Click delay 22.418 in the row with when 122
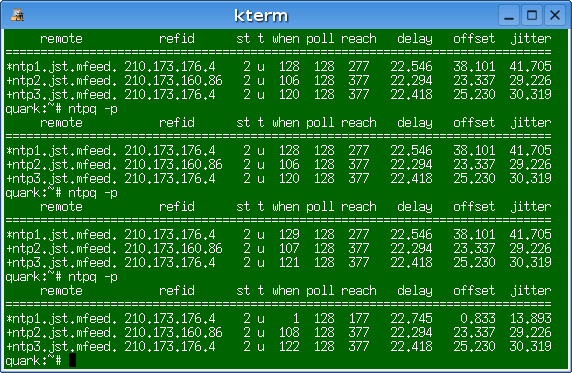The width and height of the screenshot is (572, 373). coord(411,346)
